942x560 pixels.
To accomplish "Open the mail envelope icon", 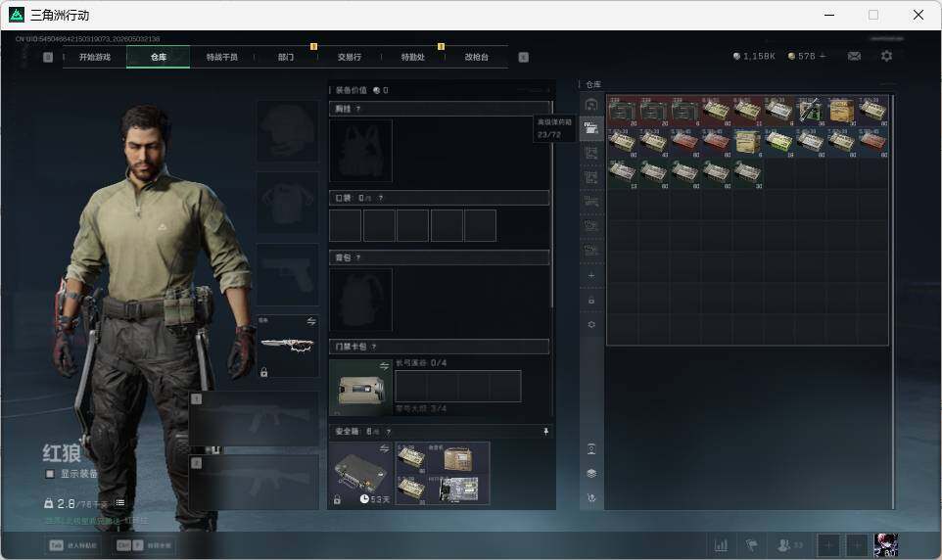I will click(x=854, y=56).
